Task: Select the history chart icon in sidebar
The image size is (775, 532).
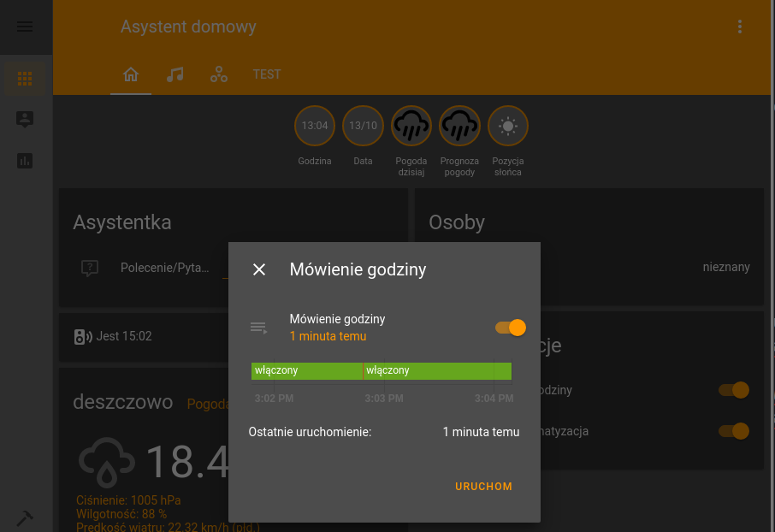Action: coord(25,161)
